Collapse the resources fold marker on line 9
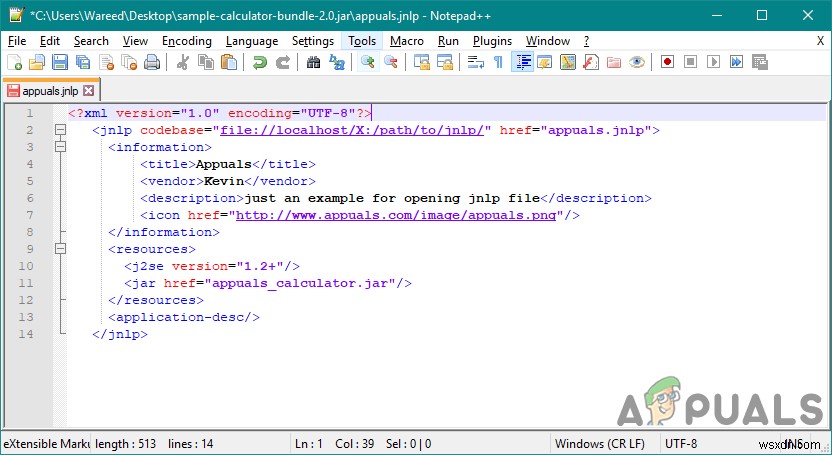The width and height of the screenshot is (832, 455). click(x=60, y=249)
